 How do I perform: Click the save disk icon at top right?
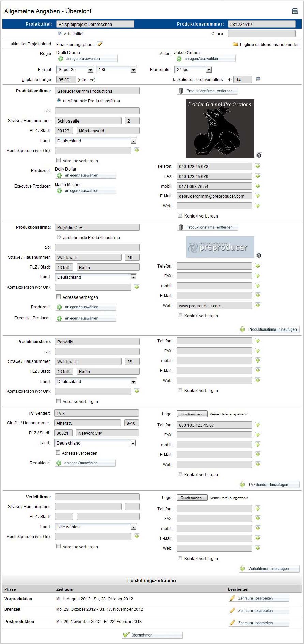pyautogui.click(x=295, y=11)
